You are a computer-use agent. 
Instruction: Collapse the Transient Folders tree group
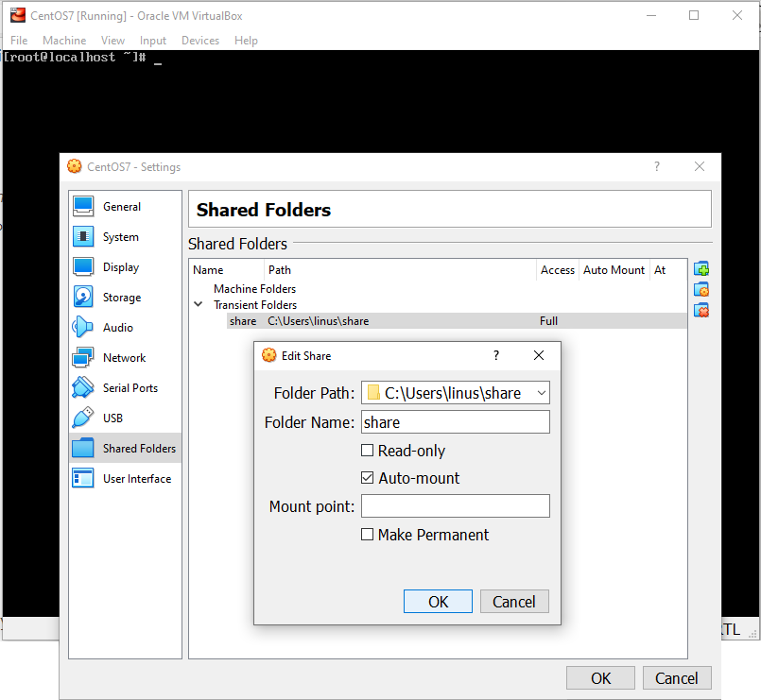(x=198, y=304)
